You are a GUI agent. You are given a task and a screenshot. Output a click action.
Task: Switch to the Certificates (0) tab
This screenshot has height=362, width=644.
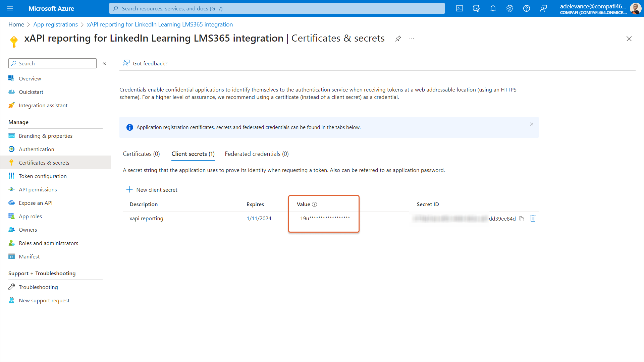point(141,154)
